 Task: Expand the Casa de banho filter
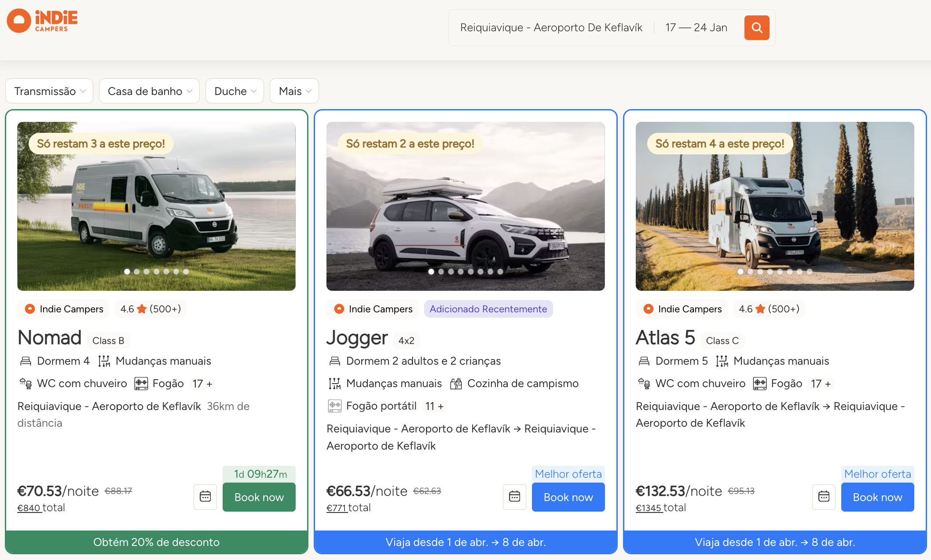[x=150, y=91]
